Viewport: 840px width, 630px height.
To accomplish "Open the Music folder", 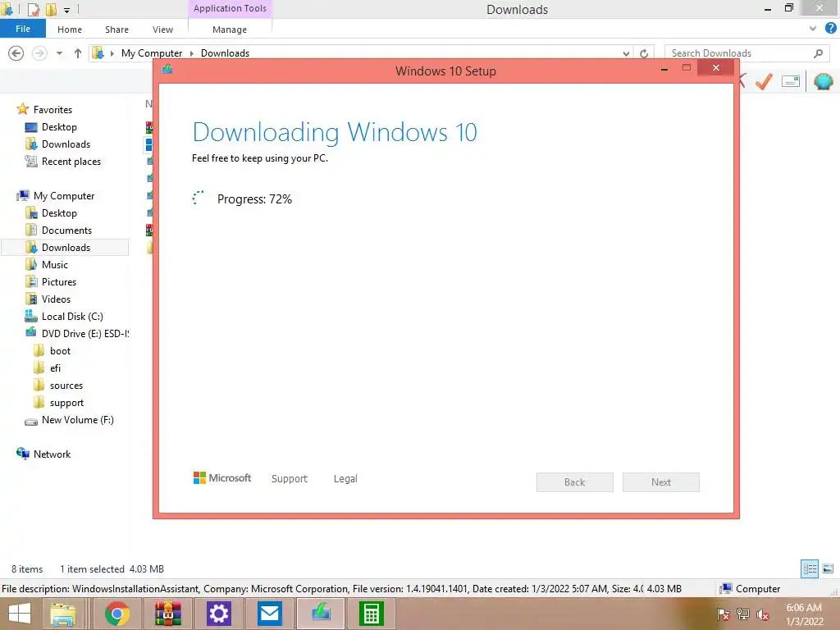I will tap(55, 265).
